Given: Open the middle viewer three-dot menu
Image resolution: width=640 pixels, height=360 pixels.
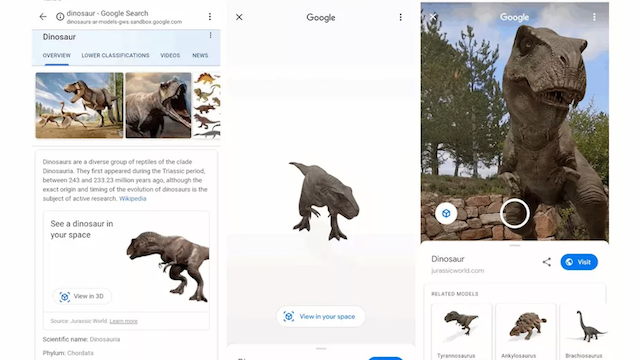Looking at the screenshot, I should tap(400, 17).
